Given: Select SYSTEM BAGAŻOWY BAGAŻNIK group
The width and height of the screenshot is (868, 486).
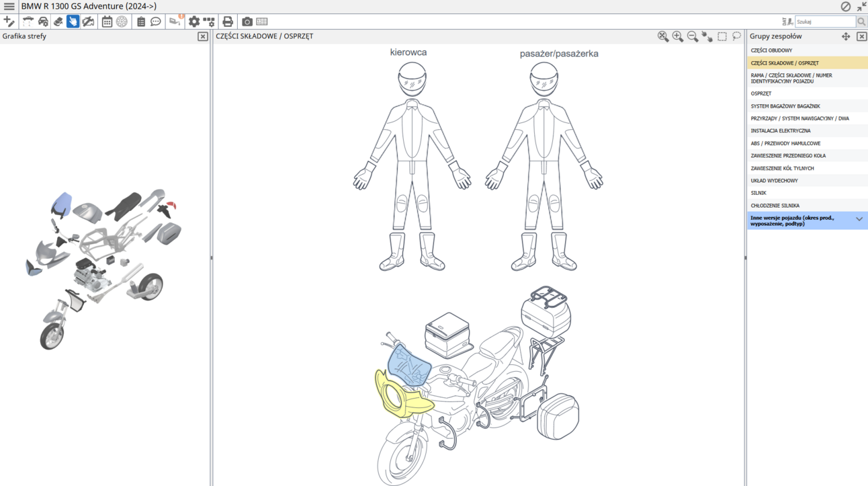Looking at the screenshot, I should pos(785,106).
